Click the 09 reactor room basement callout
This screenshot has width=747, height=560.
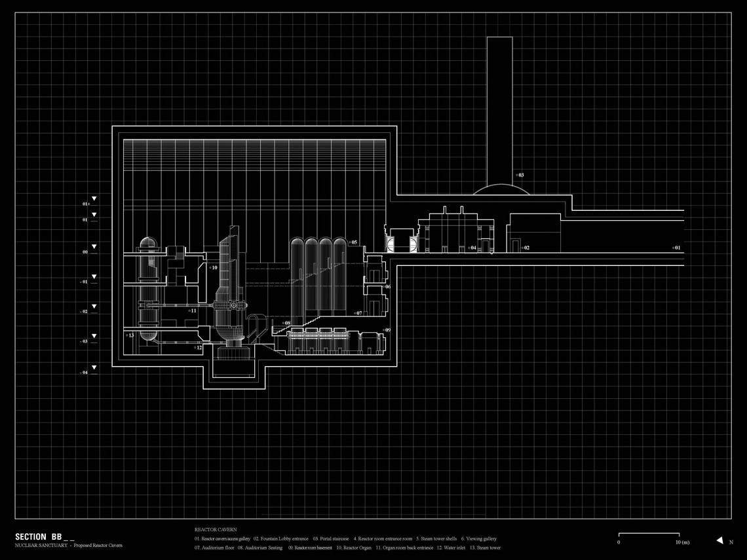(387, 330)
